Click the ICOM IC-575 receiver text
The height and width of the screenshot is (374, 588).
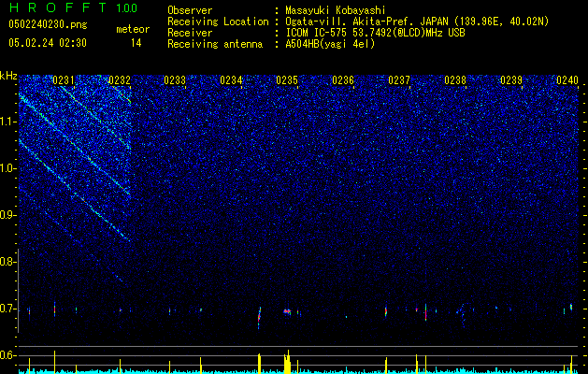click(375, 33)
